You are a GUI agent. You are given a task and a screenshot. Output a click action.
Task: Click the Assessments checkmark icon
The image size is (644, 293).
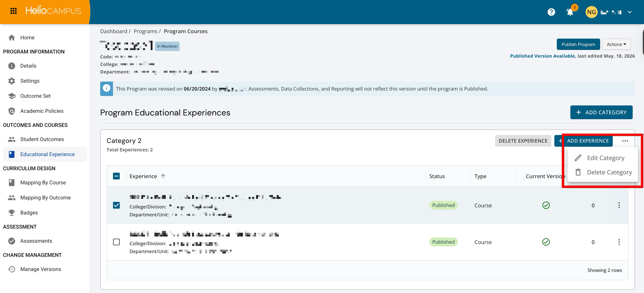click(11, 241)
